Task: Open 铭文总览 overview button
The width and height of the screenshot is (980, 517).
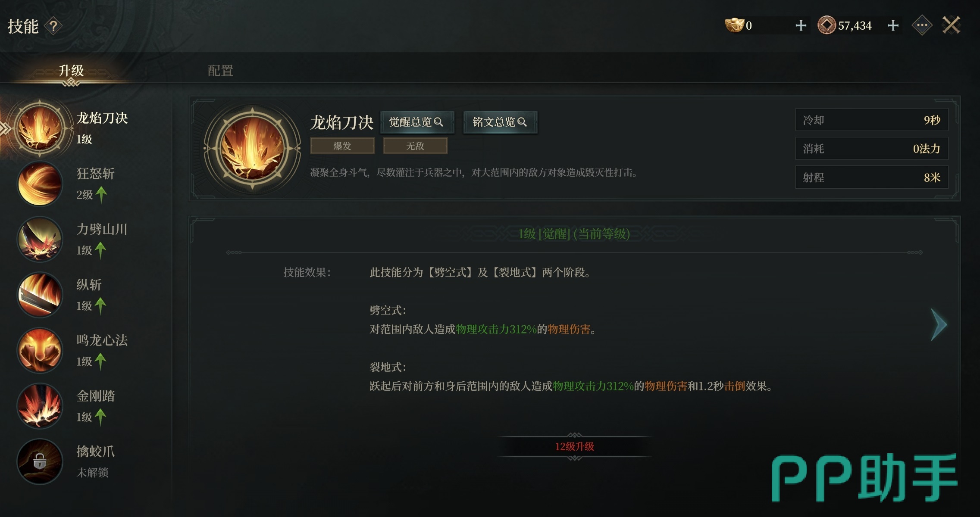Action: coord(500,122)
